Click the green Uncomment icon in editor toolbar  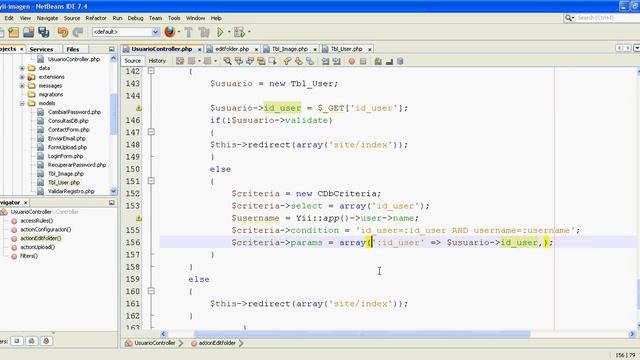click(x=378, y=61)
